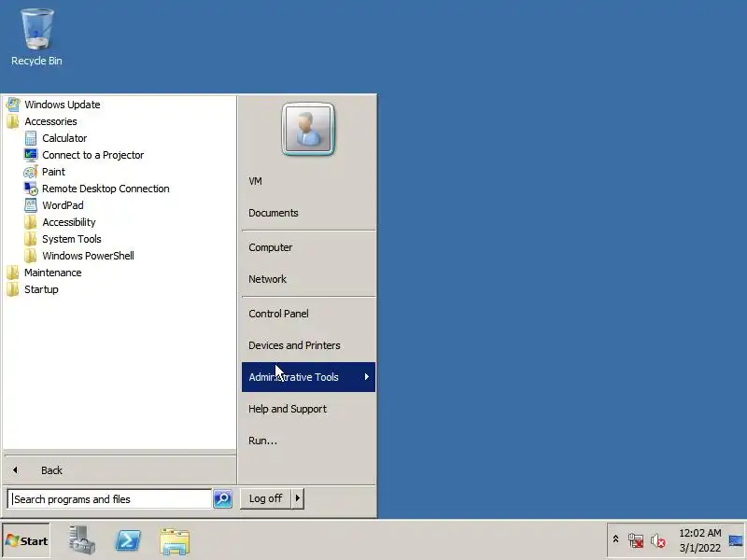The image size is (747, 560).
Task: Open Remote Desktop Connection
Action: pos(106,189)
